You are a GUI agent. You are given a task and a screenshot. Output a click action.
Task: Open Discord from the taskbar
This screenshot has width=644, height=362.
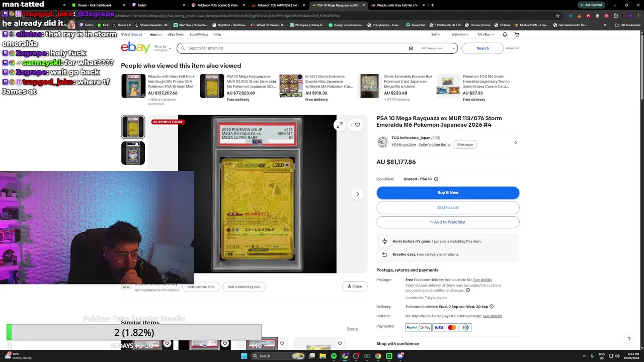click(x=400, y=356)
